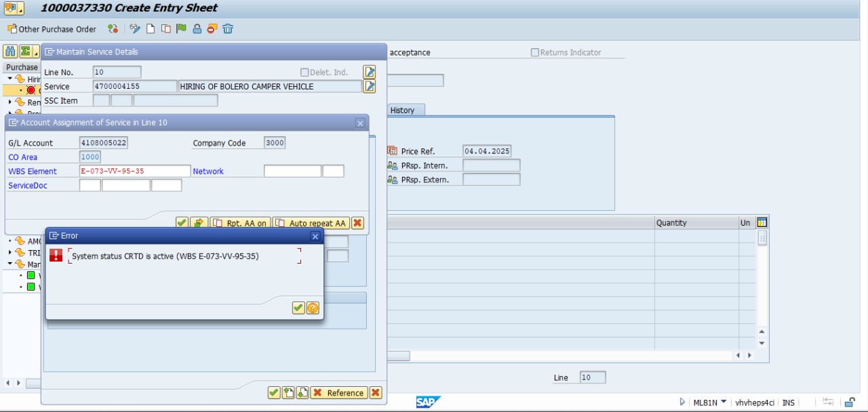Click Other Purchase Order in toolbar

pyautogui.click(x=52, y=29)
